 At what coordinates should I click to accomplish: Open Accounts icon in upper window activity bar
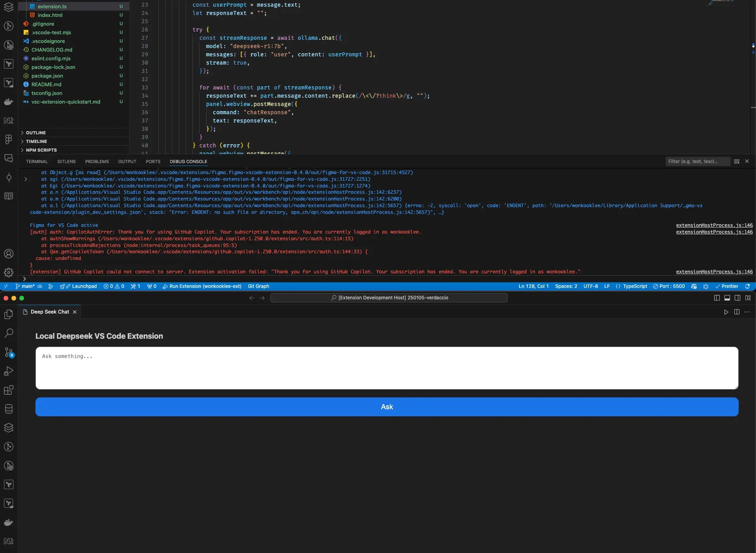point(9,254)
